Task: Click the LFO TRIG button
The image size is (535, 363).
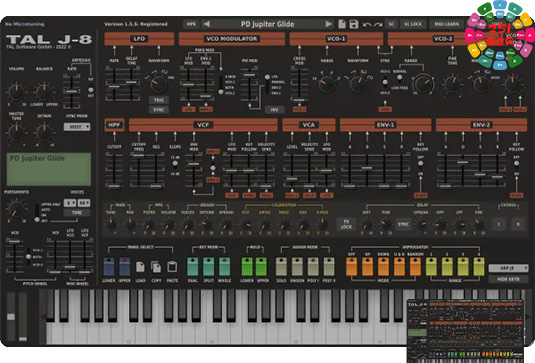Action: (x=159, y=100)
